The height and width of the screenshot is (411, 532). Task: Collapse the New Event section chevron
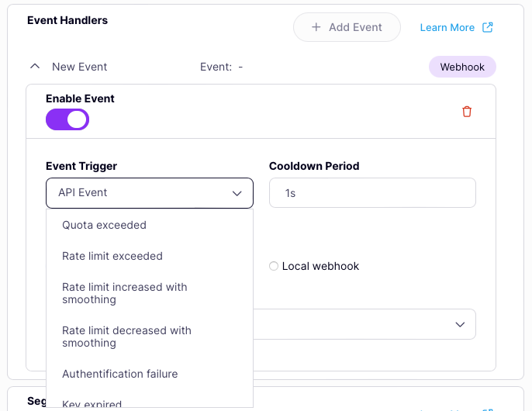pyautogui.click(x=34, y=67)
